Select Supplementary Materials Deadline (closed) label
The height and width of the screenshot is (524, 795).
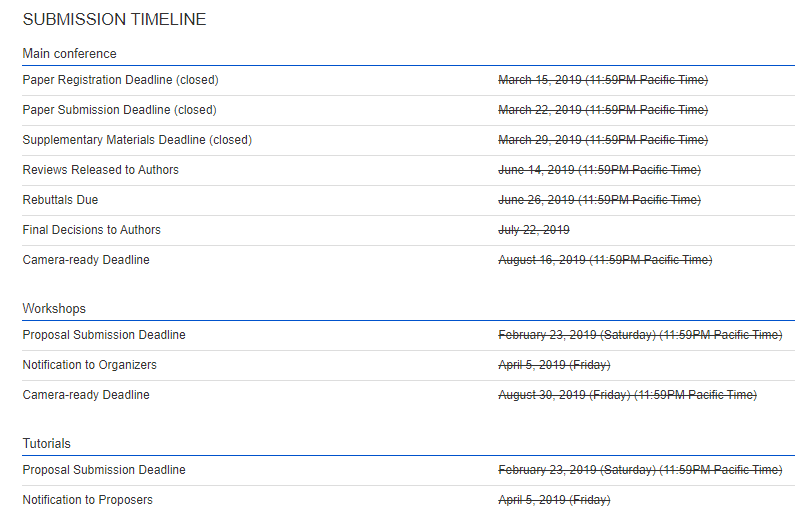(137, 140)
